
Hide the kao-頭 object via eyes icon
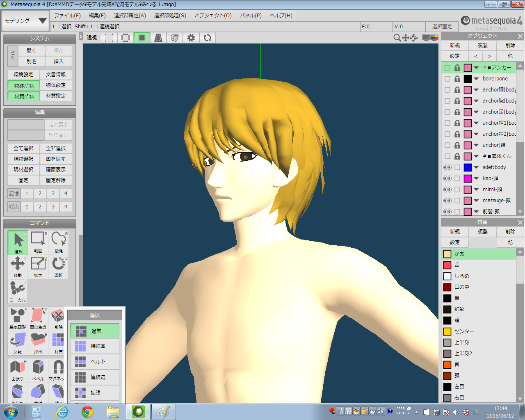(x=447, y=178)
